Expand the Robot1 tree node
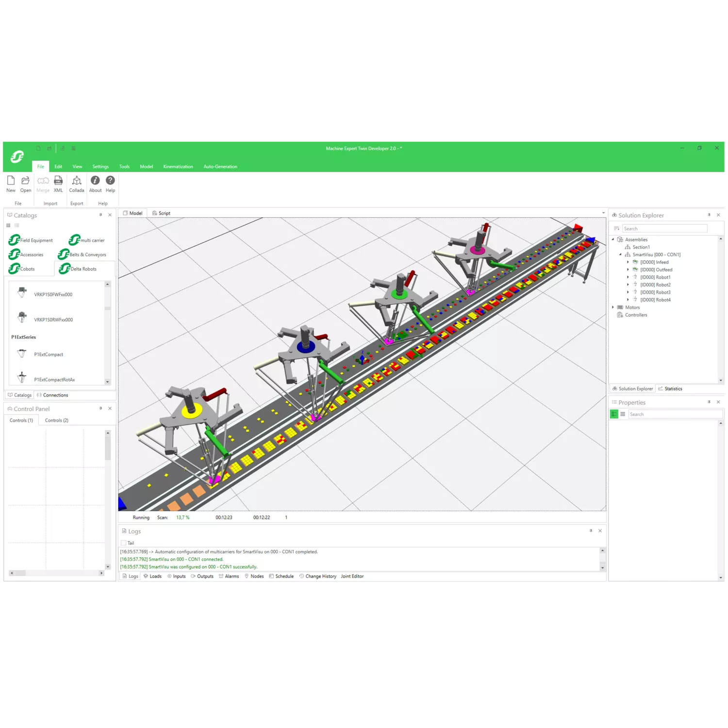728x728 pixels. pyautogui.click(x=628, y=277)
